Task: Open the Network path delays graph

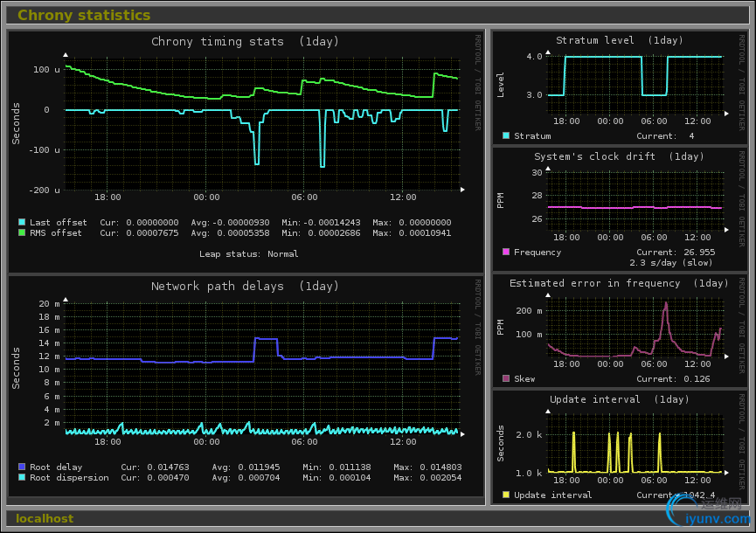Action: coord(262,367)
